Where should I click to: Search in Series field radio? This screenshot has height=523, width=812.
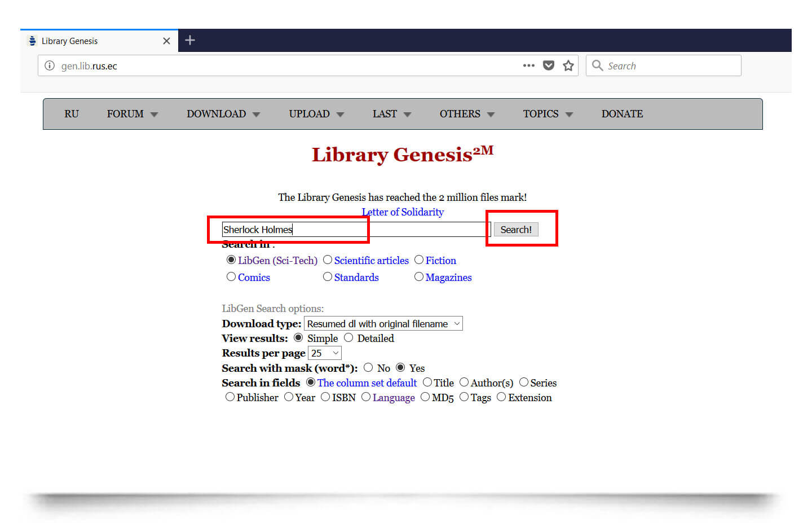pyautogui.click(x=524, y=383)
